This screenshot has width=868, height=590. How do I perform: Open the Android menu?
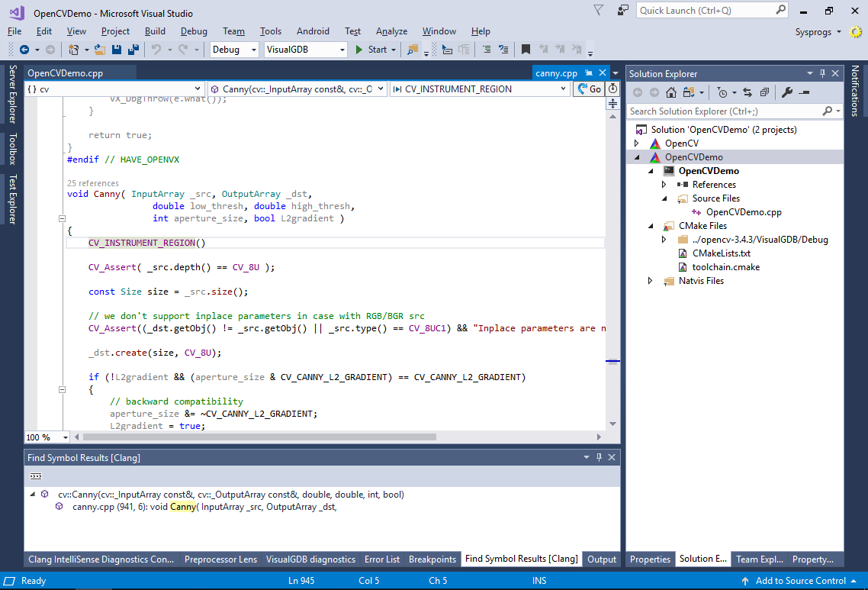313,31
